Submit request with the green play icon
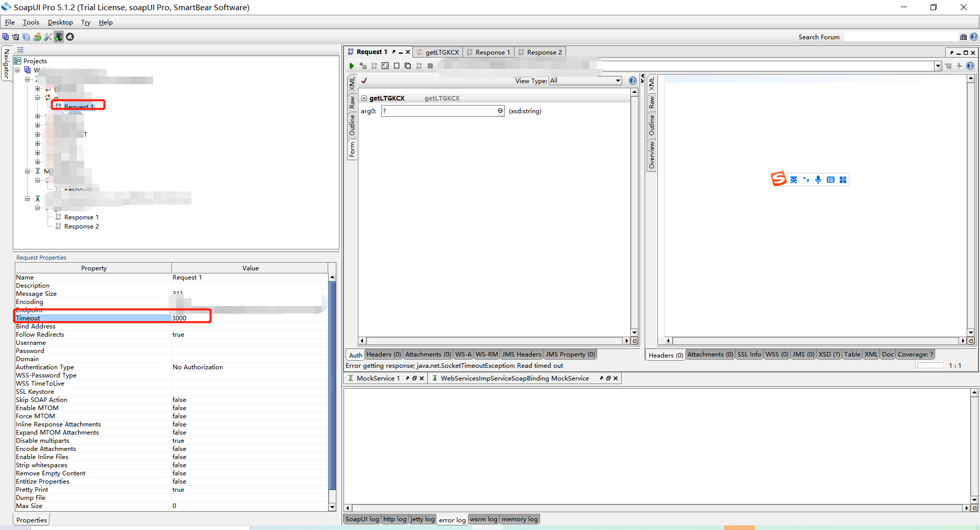 coord(351,66)
